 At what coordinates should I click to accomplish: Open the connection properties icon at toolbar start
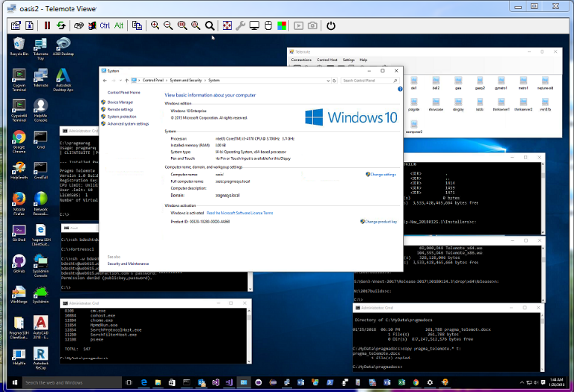(16, 26)
